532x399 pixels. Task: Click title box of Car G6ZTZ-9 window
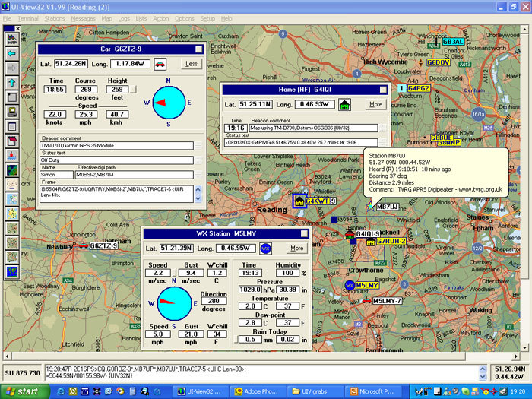pyautogui.click(x=199, y=49)
